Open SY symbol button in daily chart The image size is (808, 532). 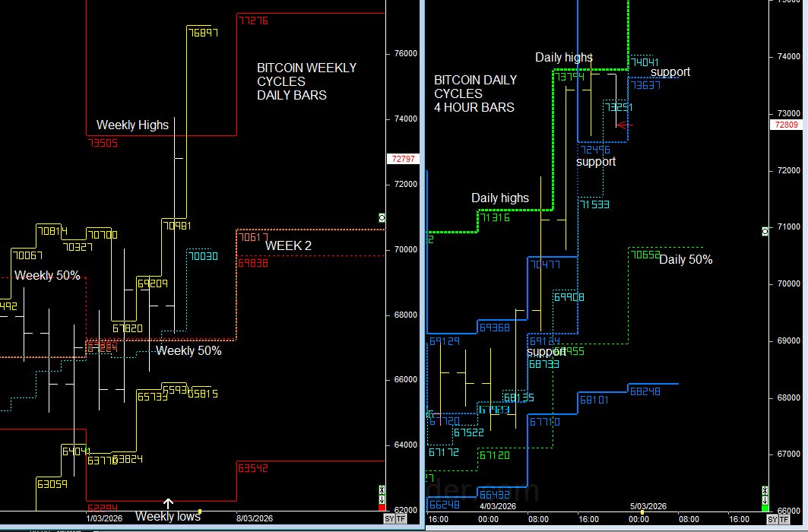click(772, 519)
